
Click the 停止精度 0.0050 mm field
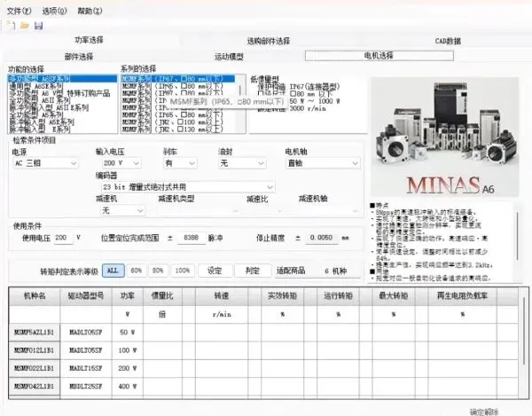[322, 238]
